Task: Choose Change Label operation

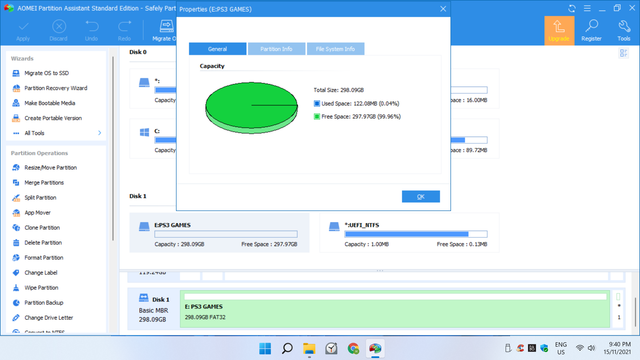Action: (40, 273)
